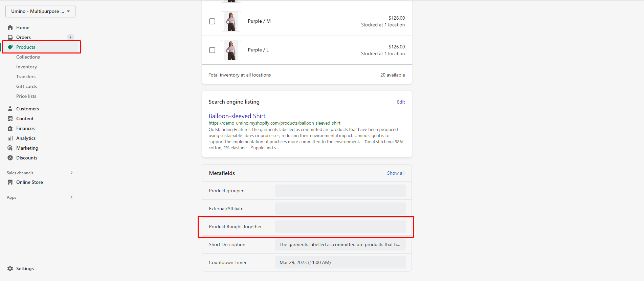Open the Umino store switcher dropdown
The width and height of the screenshot is (644, 281).
click(40, 11)
